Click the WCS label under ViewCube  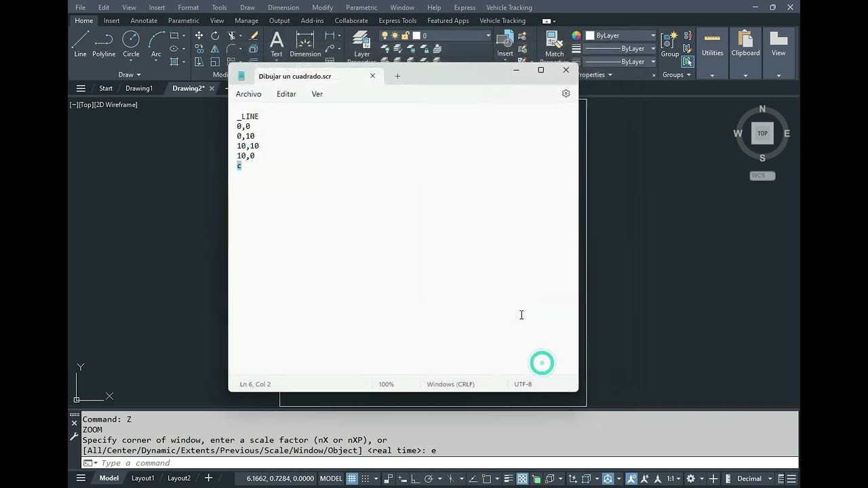pos(762,176)
